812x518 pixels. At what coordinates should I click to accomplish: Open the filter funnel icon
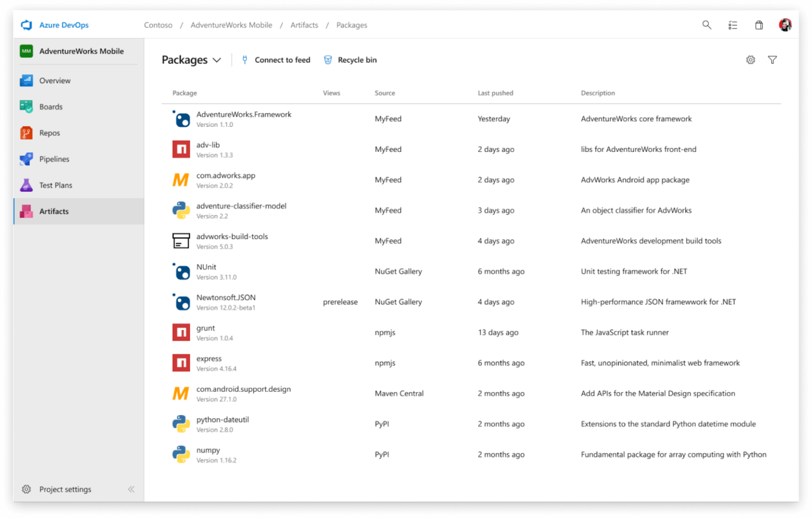[772, 60]
